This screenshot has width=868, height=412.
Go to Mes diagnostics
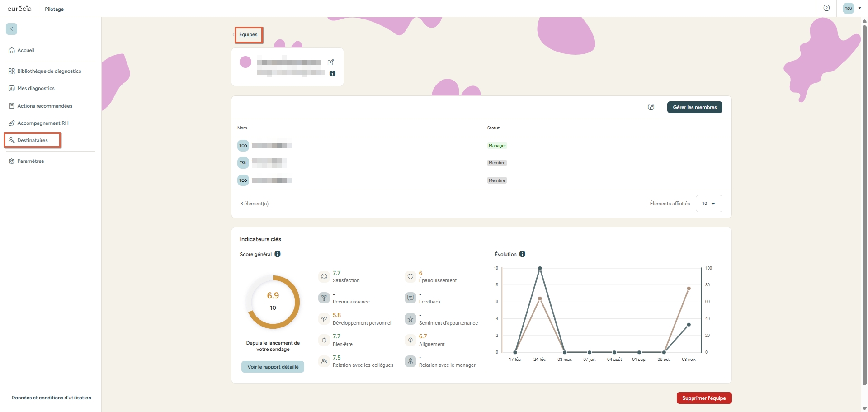[x=36, y=88]
